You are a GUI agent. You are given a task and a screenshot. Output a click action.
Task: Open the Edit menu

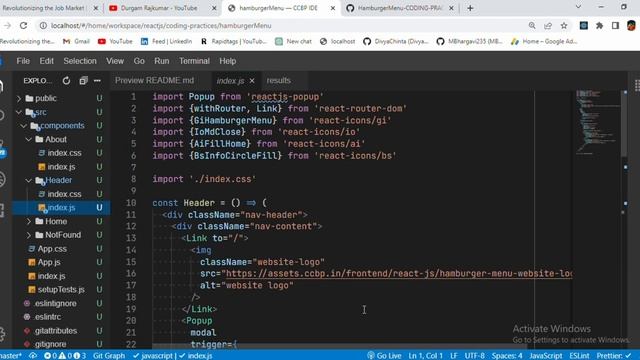point(47,61)
